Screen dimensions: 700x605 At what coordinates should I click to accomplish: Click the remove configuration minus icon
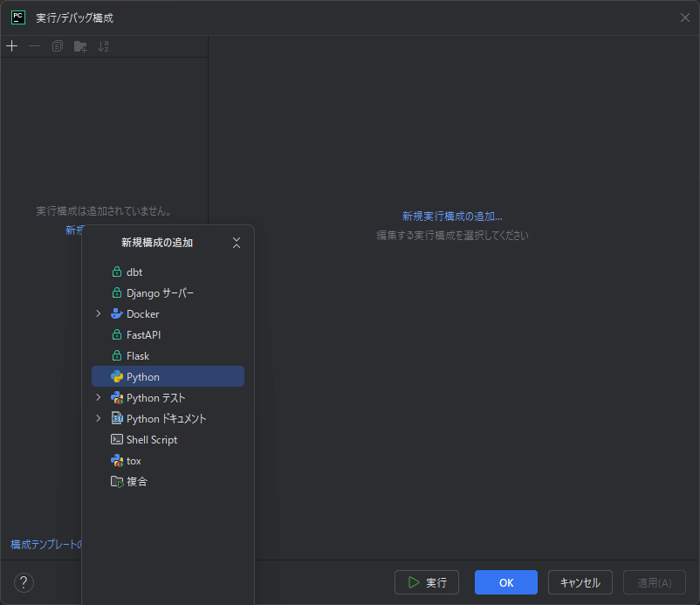pyautogui.click(x=34, y=46)
